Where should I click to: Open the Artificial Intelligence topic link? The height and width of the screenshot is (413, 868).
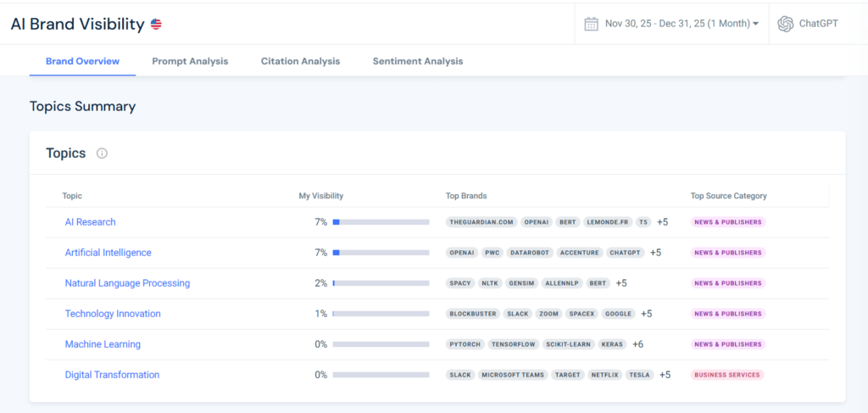tap(108, 253)
